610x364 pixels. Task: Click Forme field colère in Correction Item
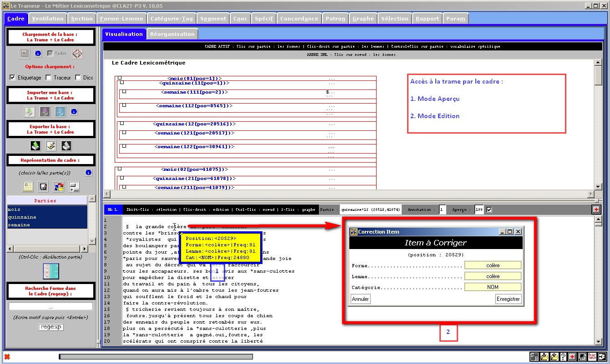[493, 265]
